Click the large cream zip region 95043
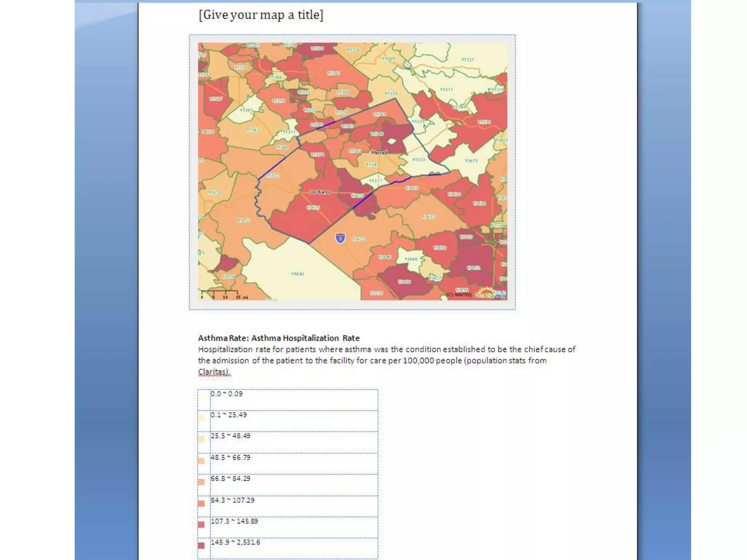 [x=297, y=273]
